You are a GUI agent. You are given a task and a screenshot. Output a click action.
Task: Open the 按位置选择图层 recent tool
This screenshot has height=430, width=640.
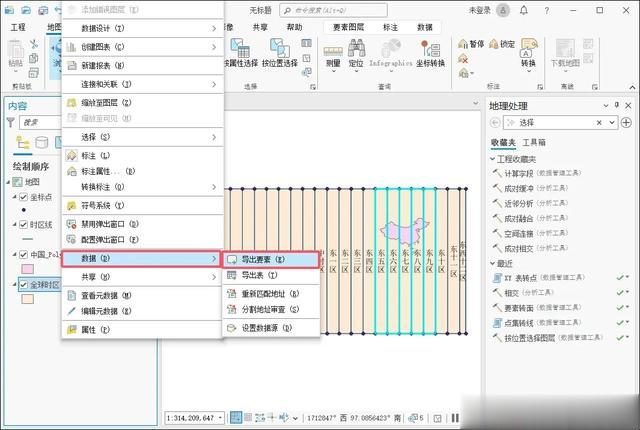pos(547,338)
